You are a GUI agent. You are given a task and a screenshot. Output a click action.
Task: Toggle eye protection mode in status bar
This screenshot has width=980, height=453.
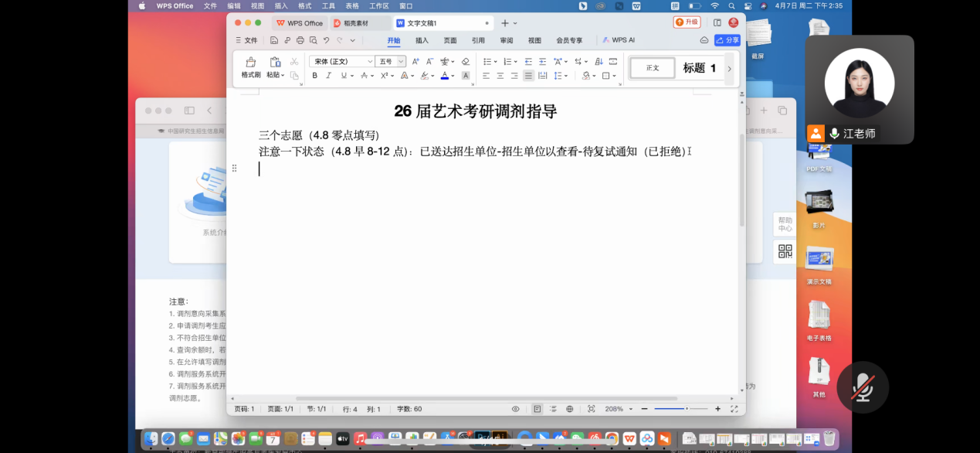[x=515, y=409]
